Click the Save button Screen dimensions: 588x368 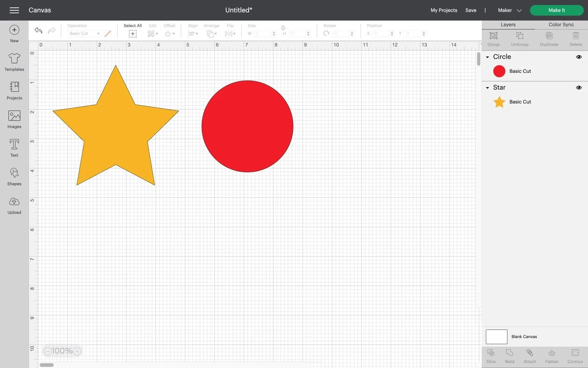pos(471,10)
